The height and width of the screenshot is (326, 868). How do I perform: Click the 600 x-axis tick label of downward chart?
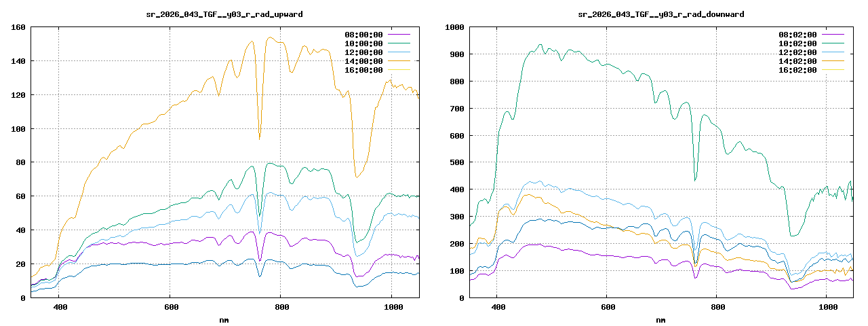[x=607, y=308]
